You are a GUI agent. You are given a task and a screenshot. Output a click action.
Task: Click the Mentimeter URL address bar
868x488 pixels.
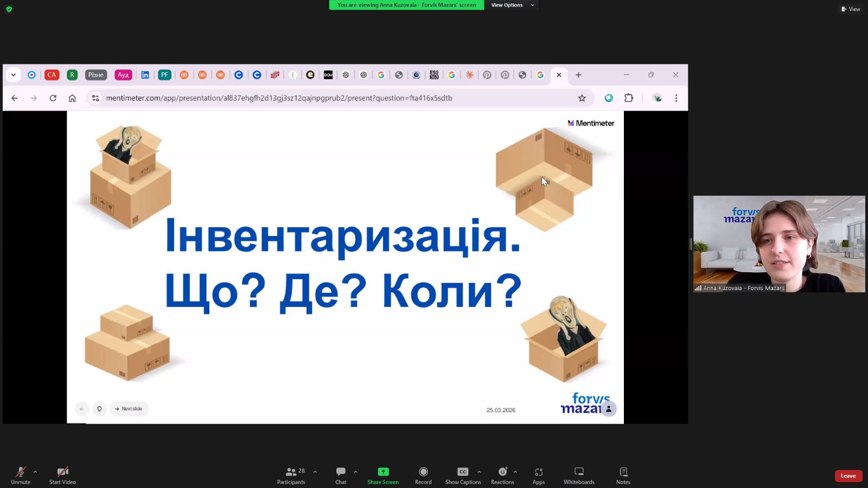tap(279, 98)
